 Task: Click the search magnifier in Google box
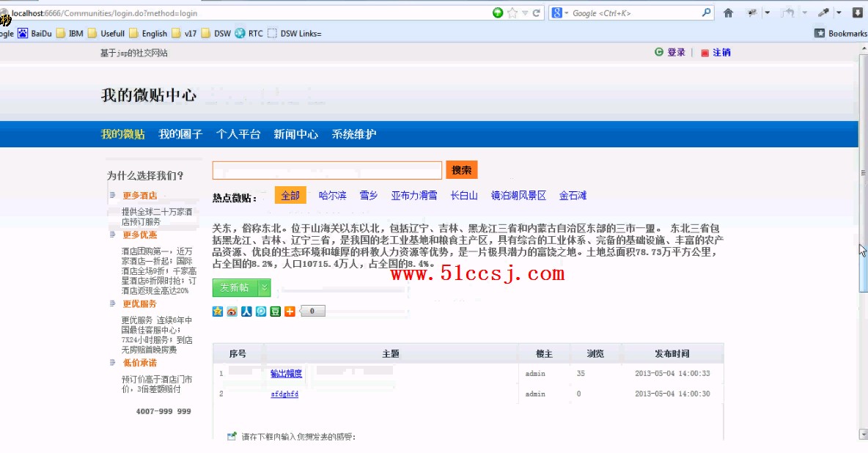pos(706,12)
